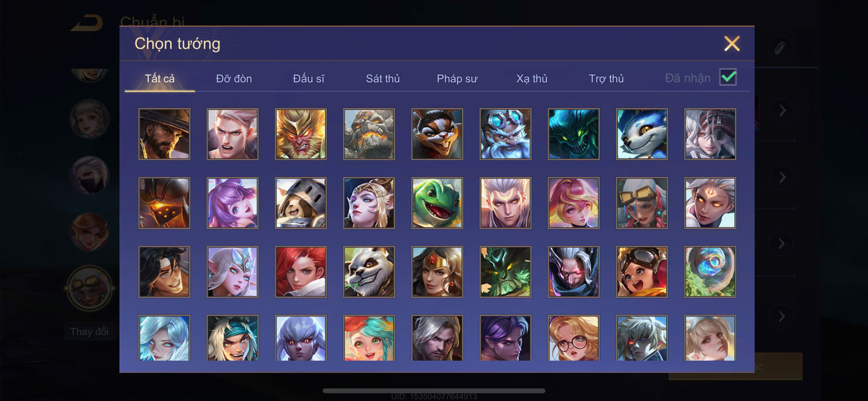868x401 pixels.
Task: Choose the golden monkey king hero
Action: (x=301, y=134)
